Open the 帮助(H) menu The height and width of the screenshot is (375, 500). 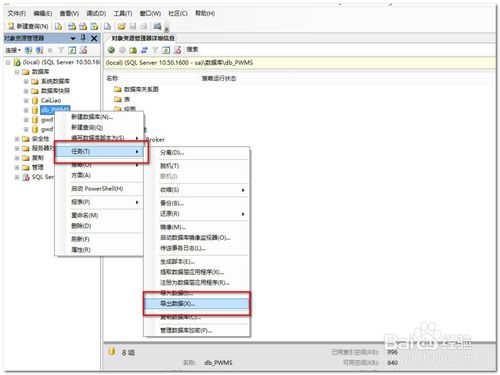click(x=205, y=13)
